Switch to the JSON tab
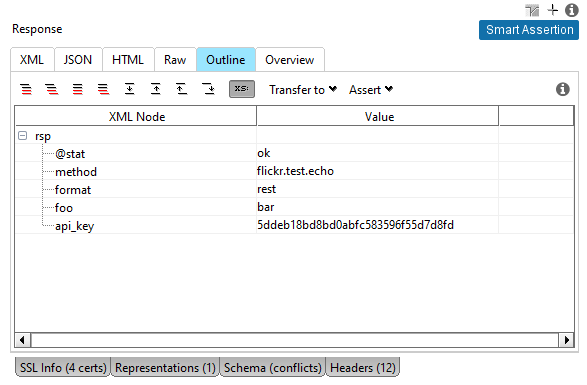The width and height of the screenshot is (587, 385). 78,60
